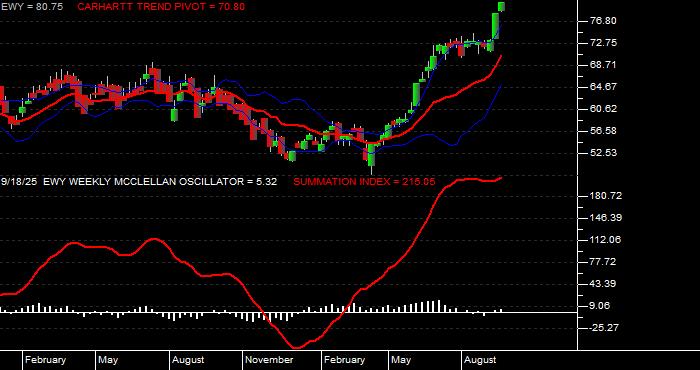Click price axis value 60.62

click(x=604, y=109)
